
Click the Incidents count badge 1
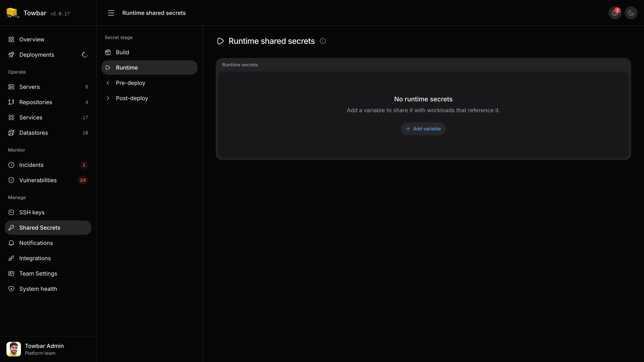point(84,165)
